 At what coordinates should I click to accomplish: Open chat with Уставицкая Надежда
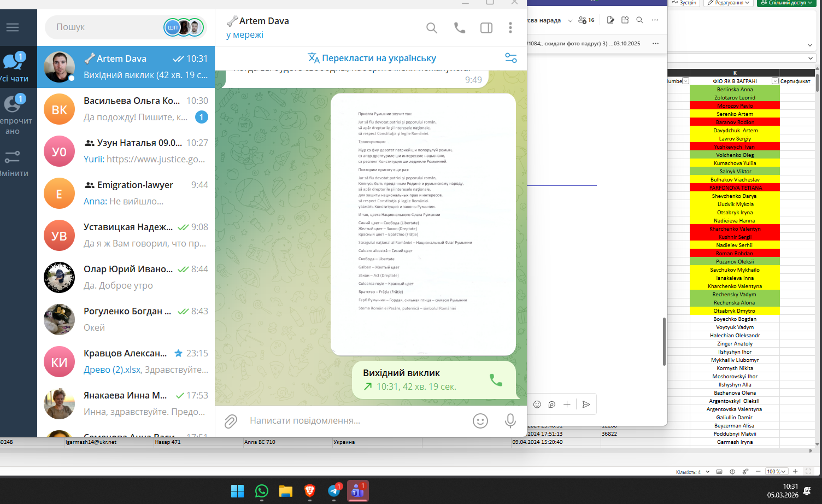click(126, 235)
